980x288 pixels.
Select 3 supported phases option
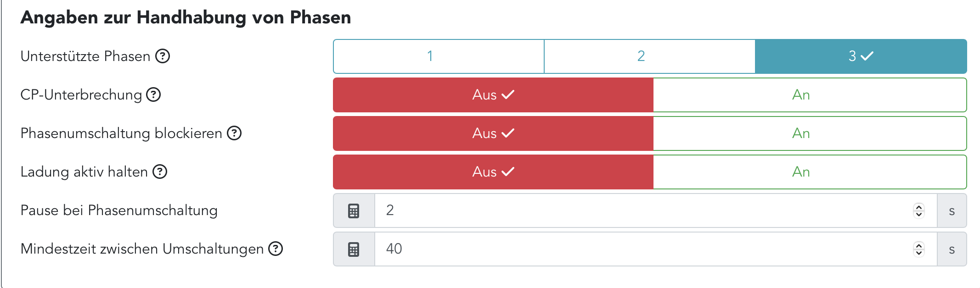[x=861, y=56]
